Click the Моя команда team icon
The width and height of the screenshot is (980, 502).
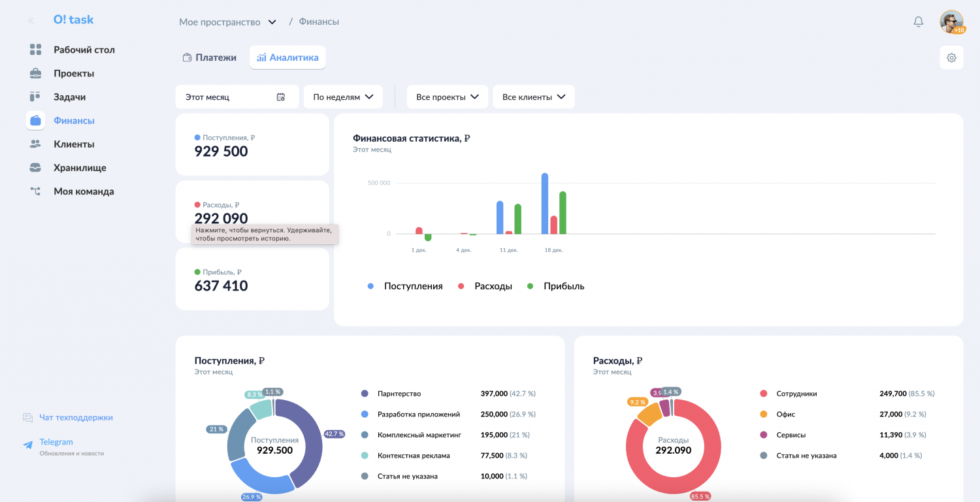[35, 191]
